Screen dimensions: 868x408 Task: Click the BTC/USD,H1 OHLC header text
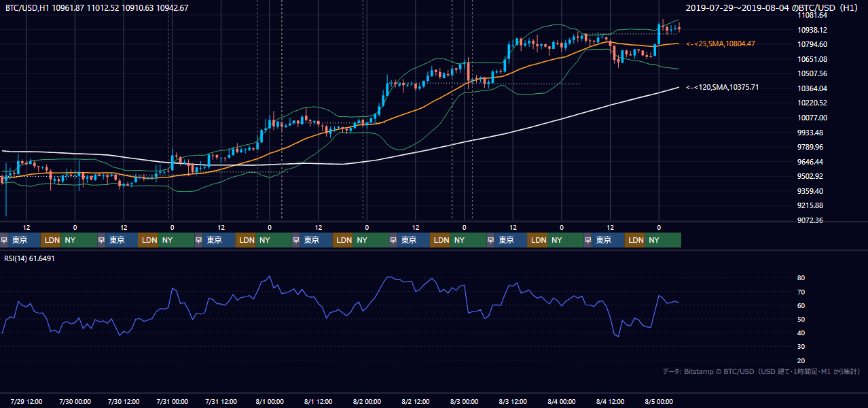point(96,7)
